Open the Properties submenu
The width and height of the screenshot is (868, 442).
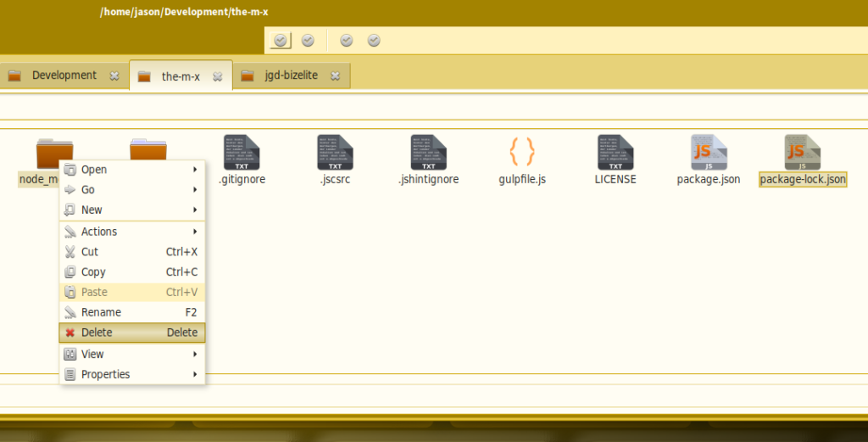click(x=132, y=374)
